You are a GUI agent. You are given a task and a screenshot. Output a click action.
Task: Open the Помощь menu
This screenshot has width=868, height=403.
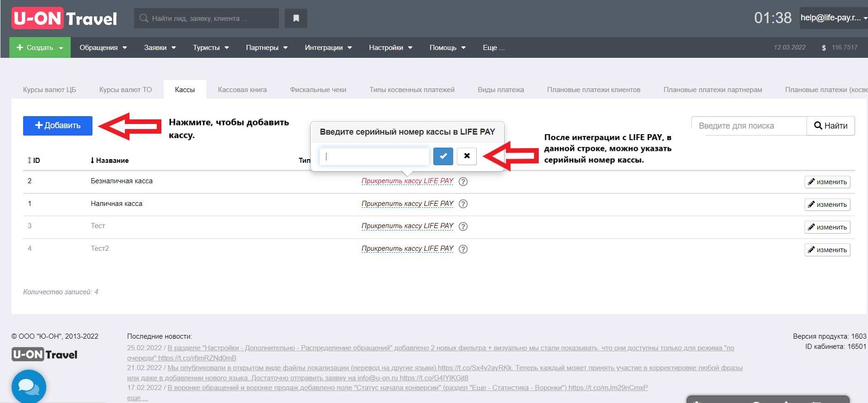pos(448,48)
